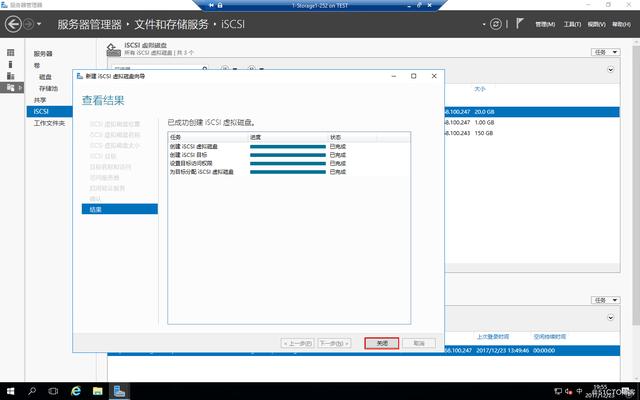Click the Server Manager vertical scrollbar
This screenshot has width=640, height=400.
pyautogui.click(x=636, y=184)
